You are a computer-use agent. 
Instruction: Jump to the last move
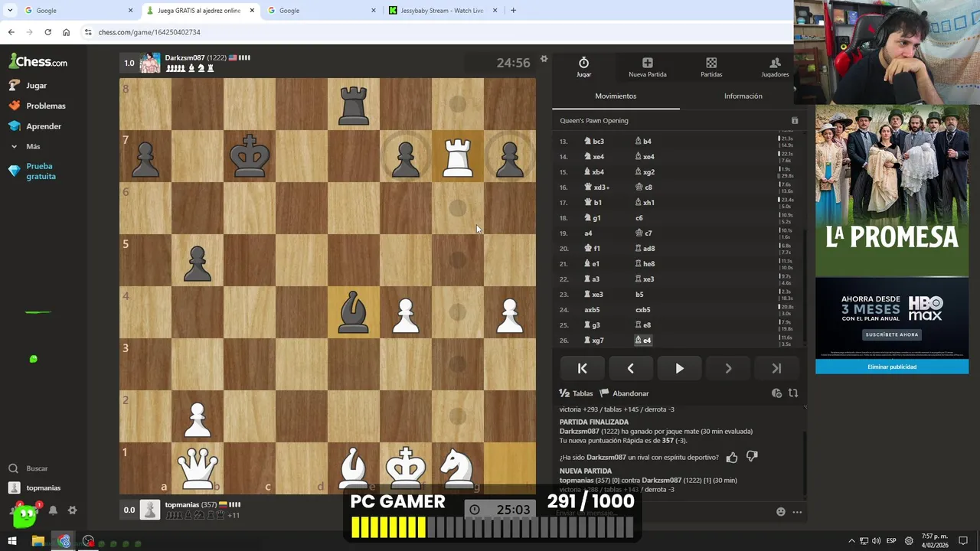pos(776,368)
